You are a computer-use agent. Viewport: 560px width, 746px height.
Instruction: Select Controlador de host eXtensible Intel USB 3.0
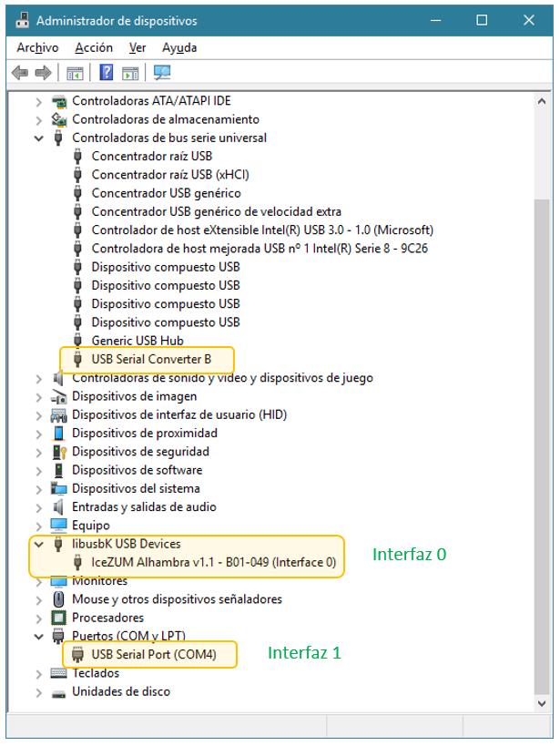coord(262,230)
